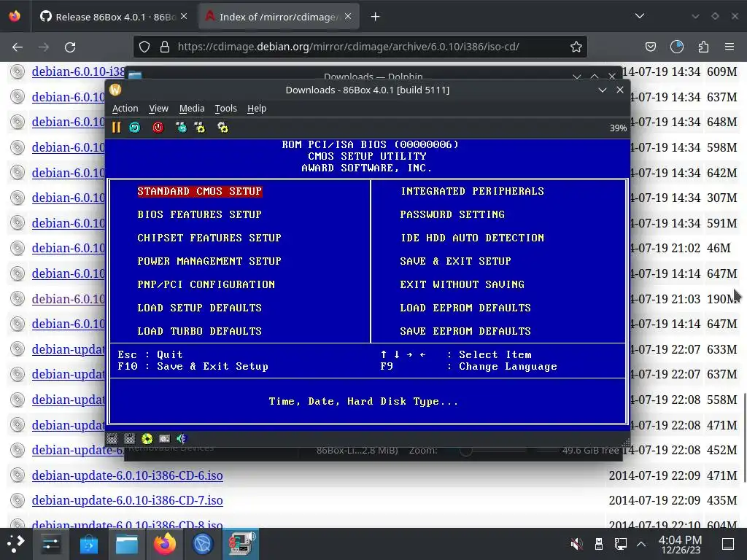
Task: Click the CD-ROM drive status icon
Action: point(147,438)
